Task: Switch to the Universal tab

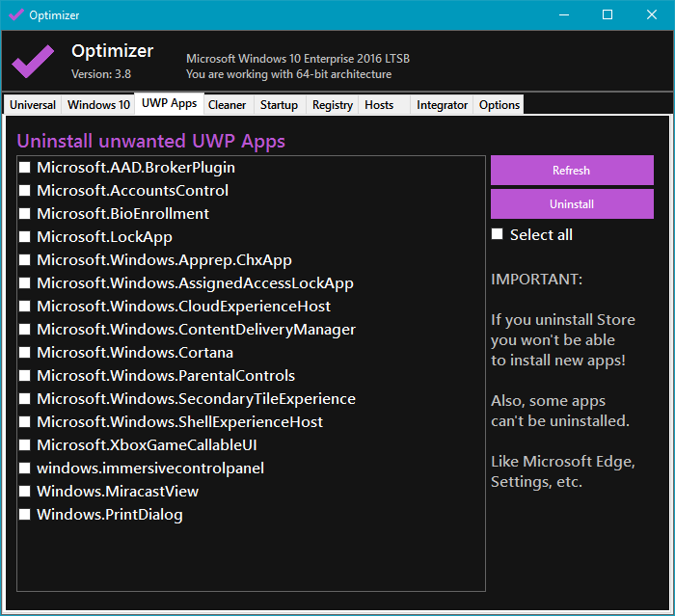Action: [33, 105]
